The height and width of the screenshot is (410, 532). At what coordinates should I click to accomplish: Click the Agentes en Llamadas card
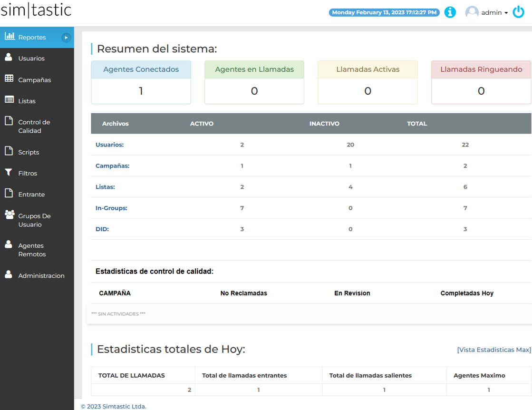tap(254, 82)
